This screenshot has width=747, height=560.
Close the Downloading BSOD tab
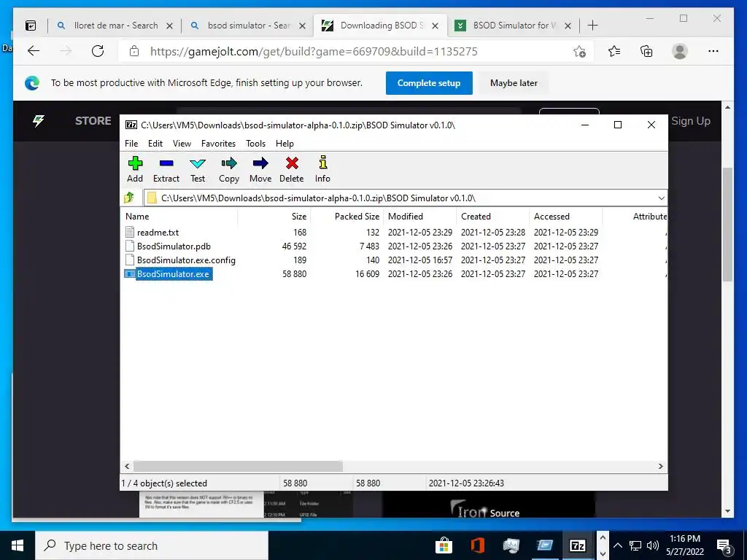pos(435,26)
